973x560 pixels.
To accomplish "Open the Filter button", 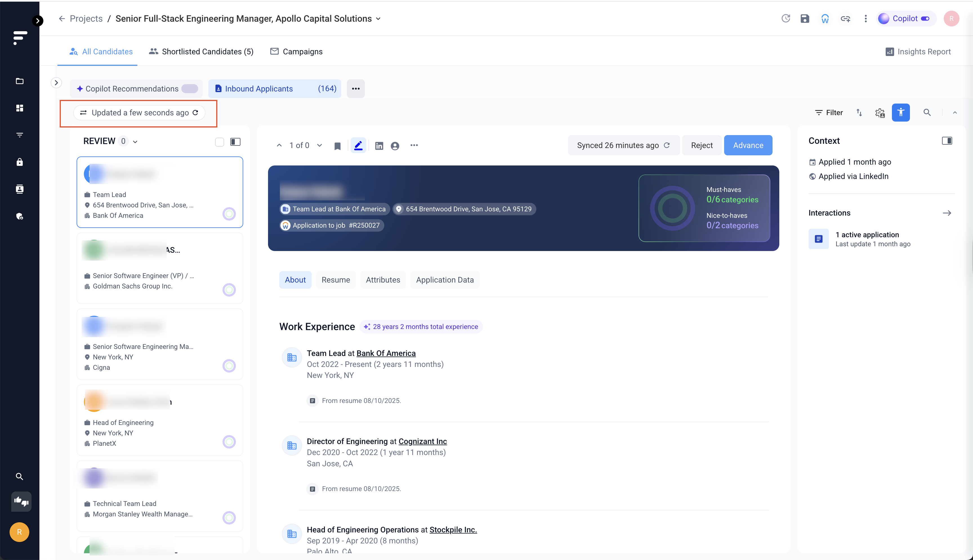I will tap(829, 113).
